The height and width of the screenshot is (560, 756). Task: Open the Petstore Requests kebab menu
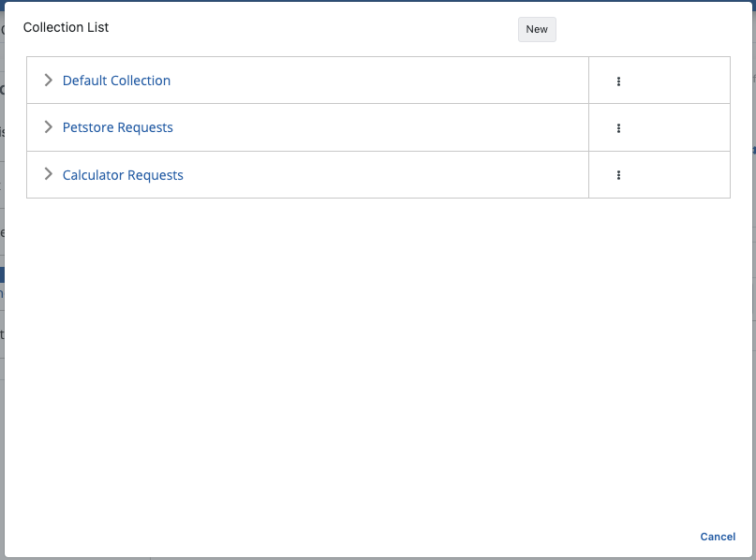click(618, 128)
